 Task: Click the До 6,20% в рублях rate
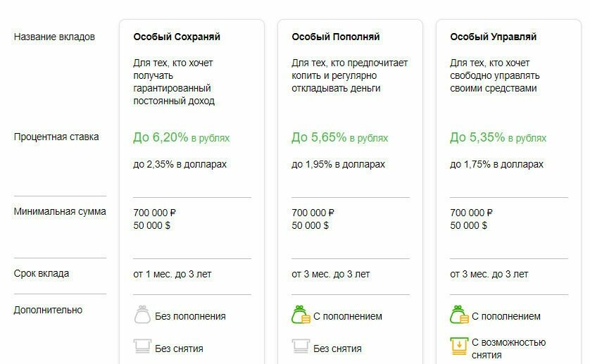coord(182,137)
